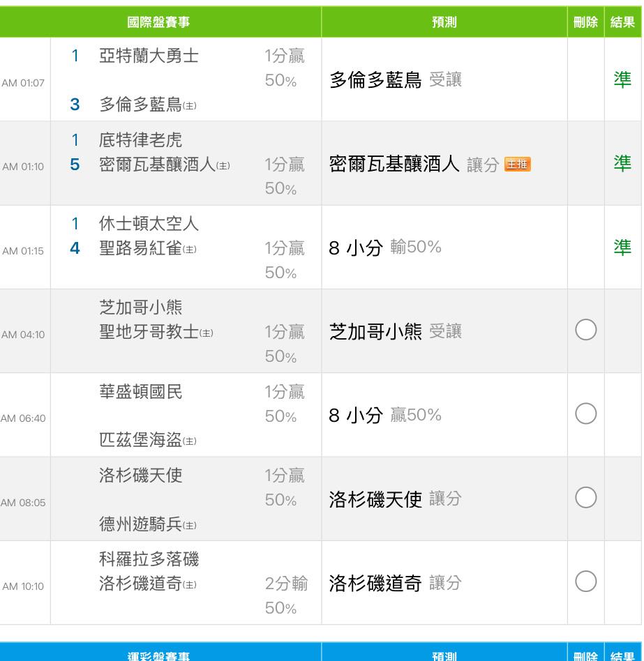Open team 科羅拉多落磯

tap(149, 559)
